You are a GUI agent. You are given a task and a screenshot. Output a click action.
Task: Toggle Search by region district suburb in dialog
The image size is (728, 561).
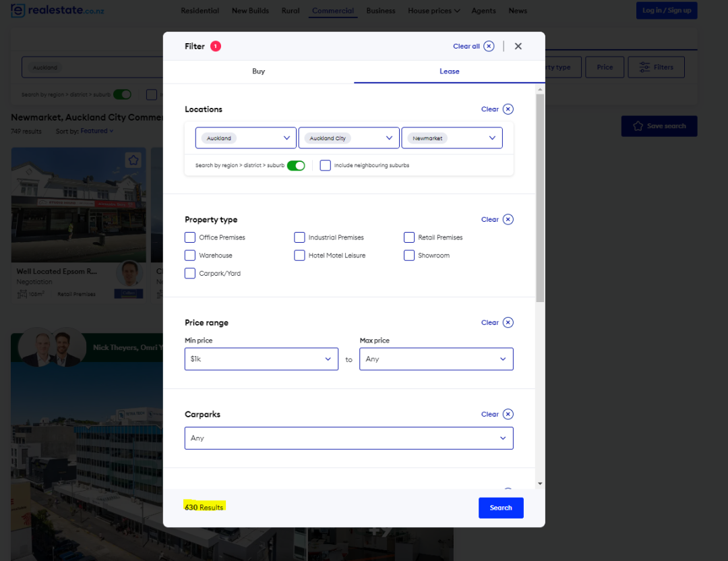296,165
